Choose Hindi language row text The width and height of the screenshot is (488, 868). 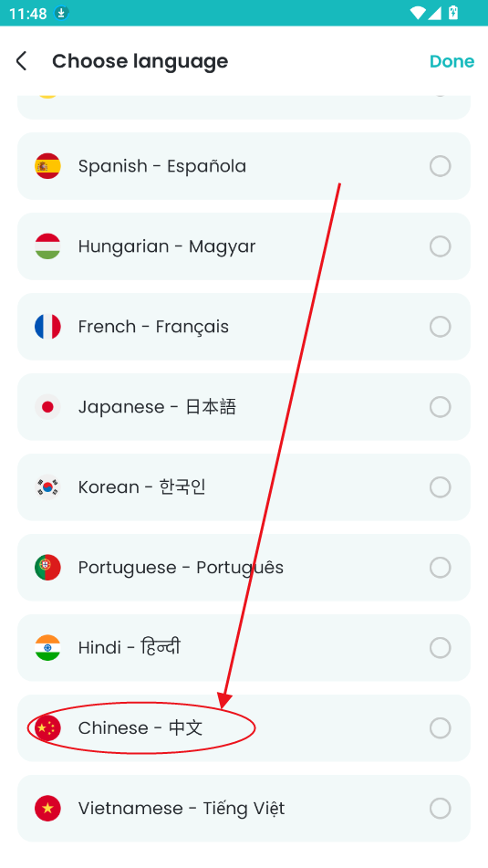pyautogui.click(x=130, y=647)
